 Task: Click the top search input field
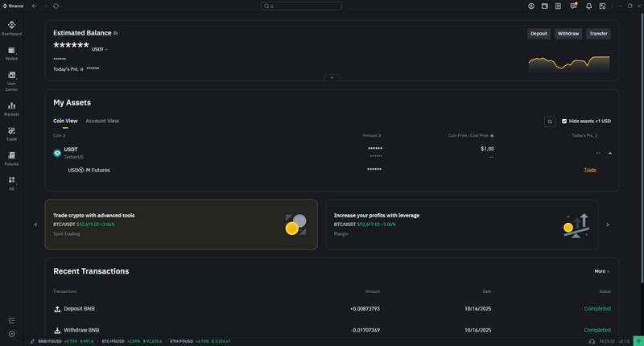pos(301,6)
